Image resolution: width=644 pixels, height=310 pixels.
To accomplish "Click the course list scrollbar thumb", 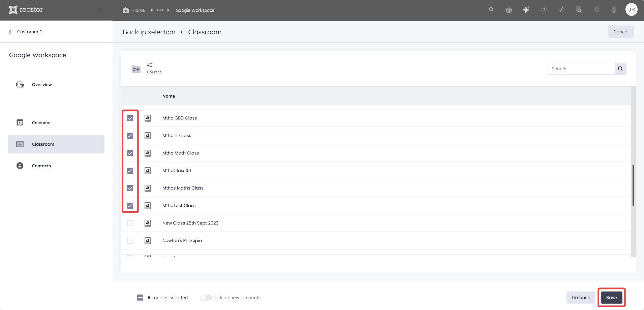I will [634, 185].
